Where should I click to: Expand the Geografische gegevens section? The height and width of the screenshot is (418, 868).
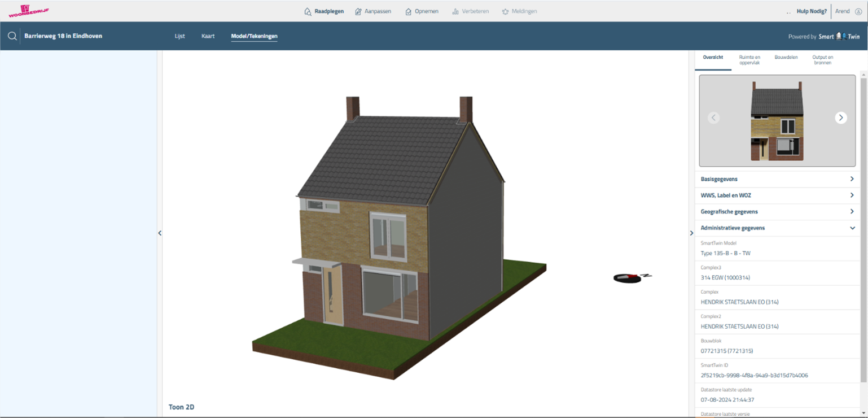pyautogui.click(x=777, y=212)
